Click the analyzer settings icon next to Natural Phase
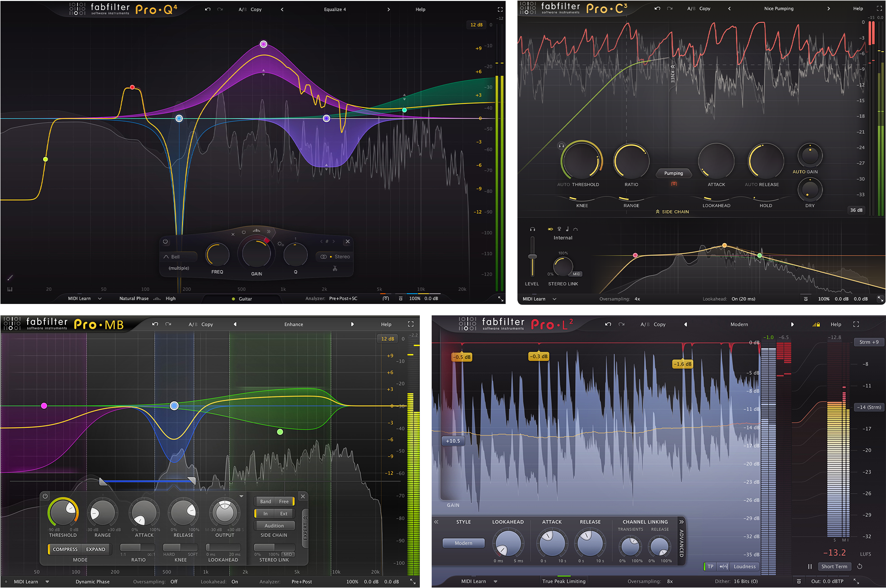The height and width of the screenshot is (588, 886). pyautogui.click(x=157, y=299)
